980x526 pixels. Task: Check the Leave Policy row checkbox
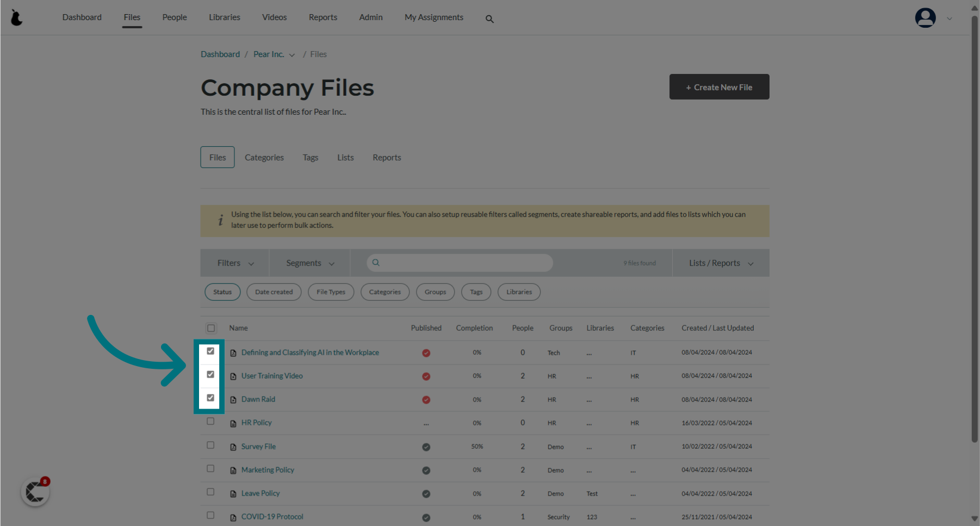pyautogui.click(x=210, y=492)
